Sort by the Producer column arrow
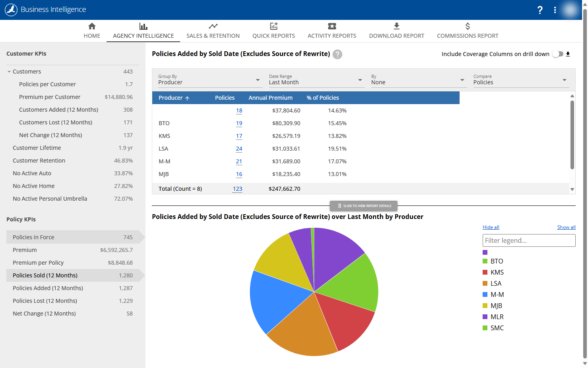The image size is (588, 368). tap(187, 98)
